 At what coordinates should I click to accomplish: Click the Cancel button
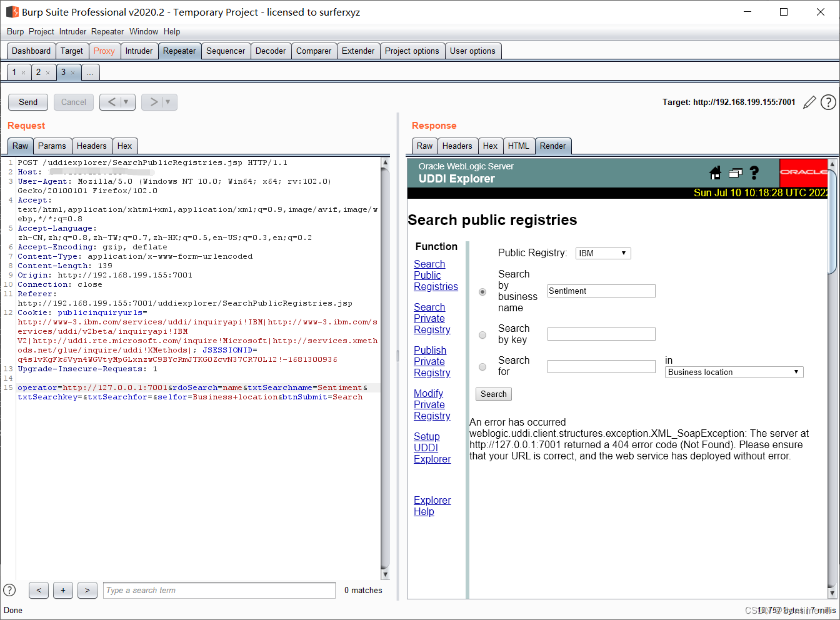[x=74, y=102]
